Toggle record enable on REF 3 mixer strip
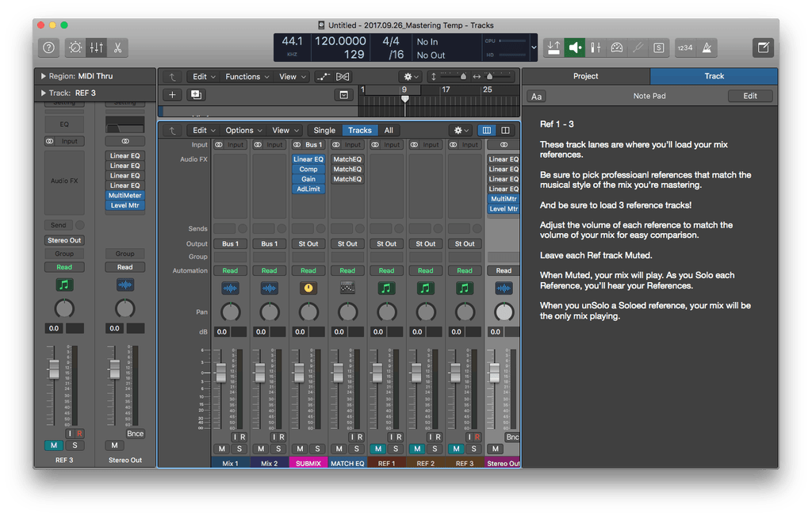 (477, 438)
